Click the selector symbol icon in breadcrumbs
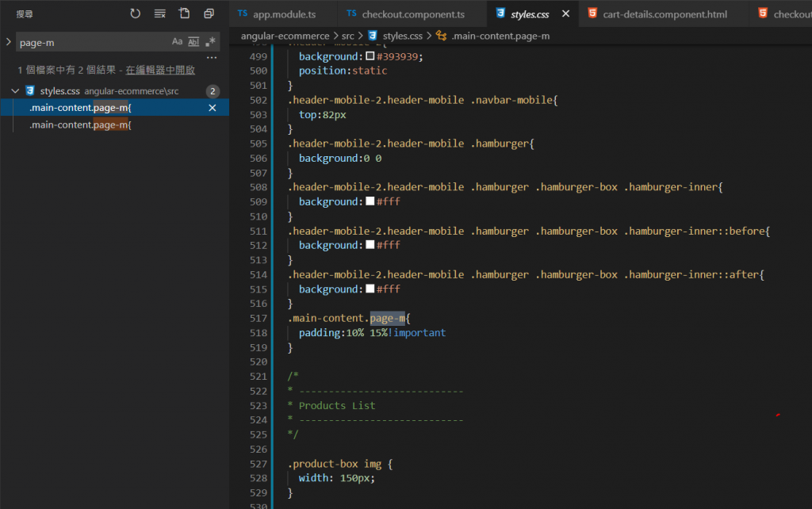Screen dimensions: 812x509 (442, 36)
